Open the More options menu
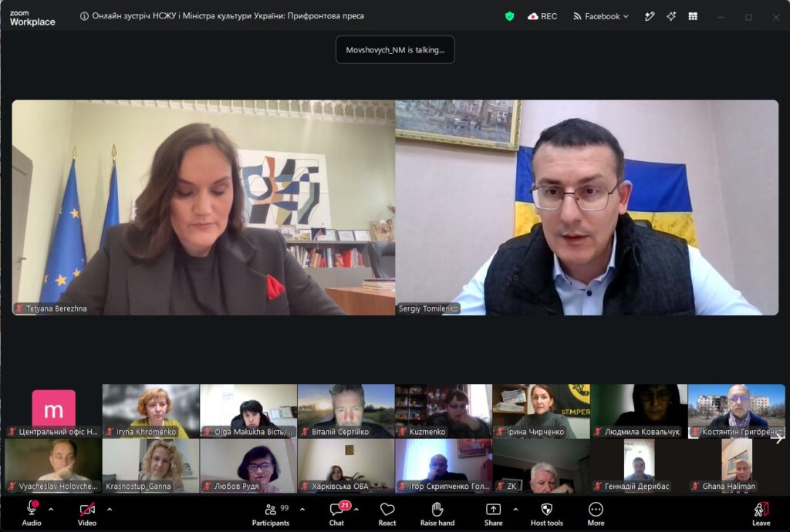This screenshot has width=790, height=532. point(596,513)
